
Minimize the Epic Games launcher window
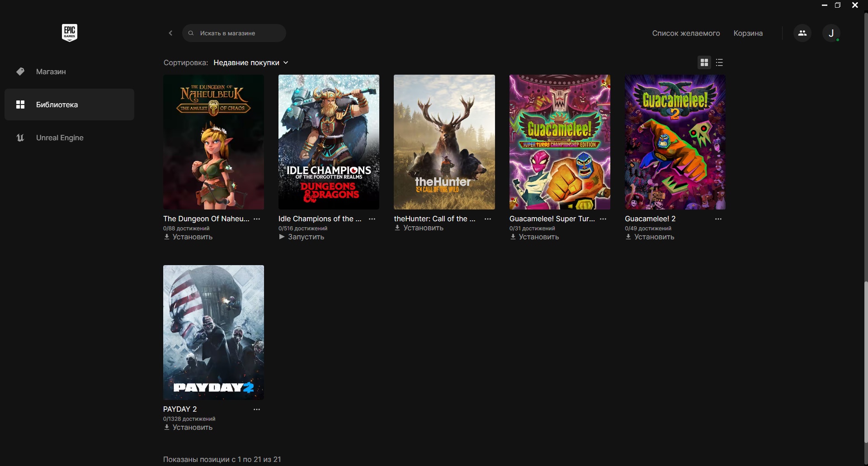pos(824,5)
